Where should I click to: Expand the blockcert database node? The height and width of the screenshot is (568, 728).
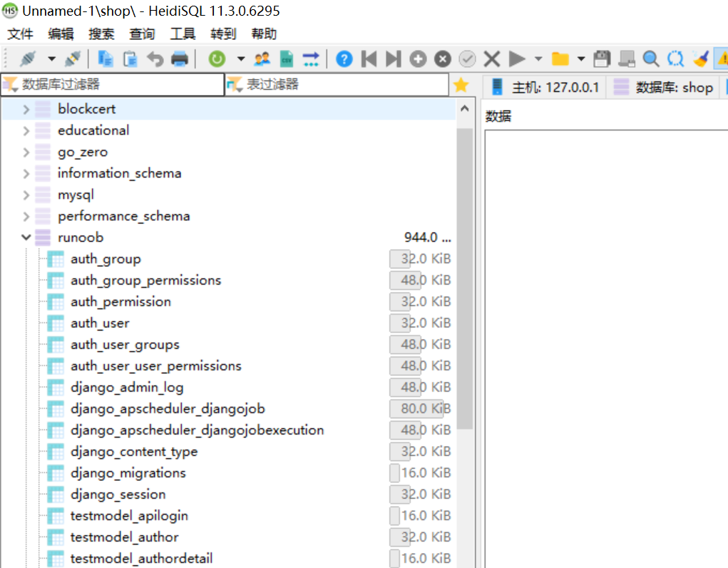pos(26,109)
